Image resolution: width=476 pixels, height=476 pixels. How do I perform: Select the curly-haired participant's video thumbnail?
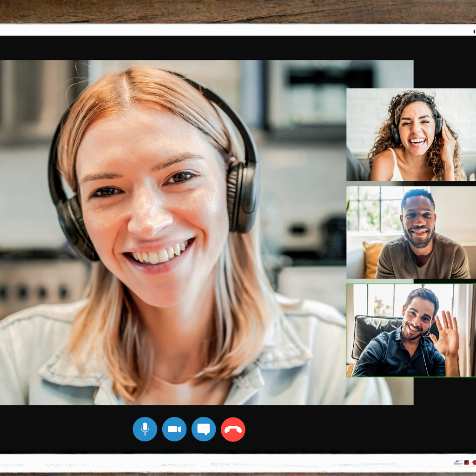pos(411,135)
